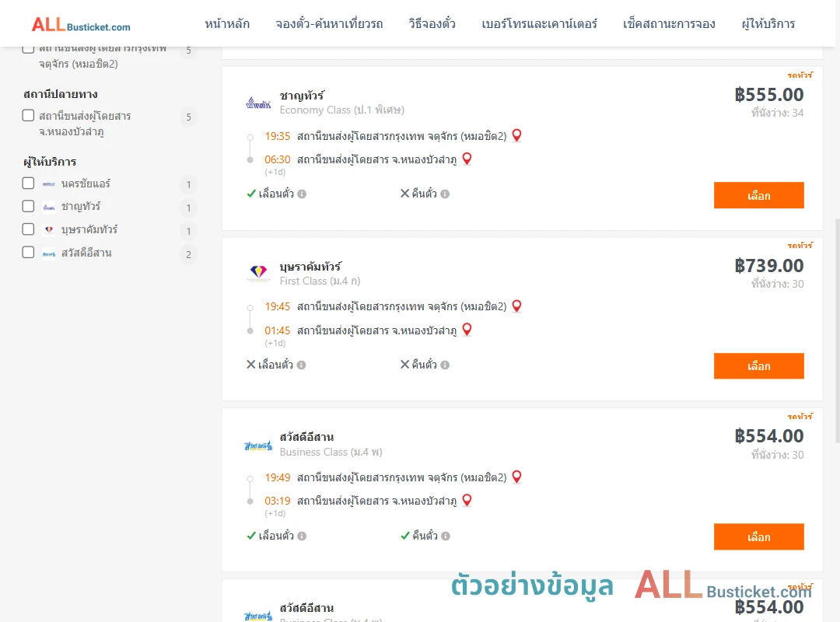Show คืนตั๋ว info icon on ชาญทัวร์ trip
This screenshot has width=840, height=622.
[445, 194]
